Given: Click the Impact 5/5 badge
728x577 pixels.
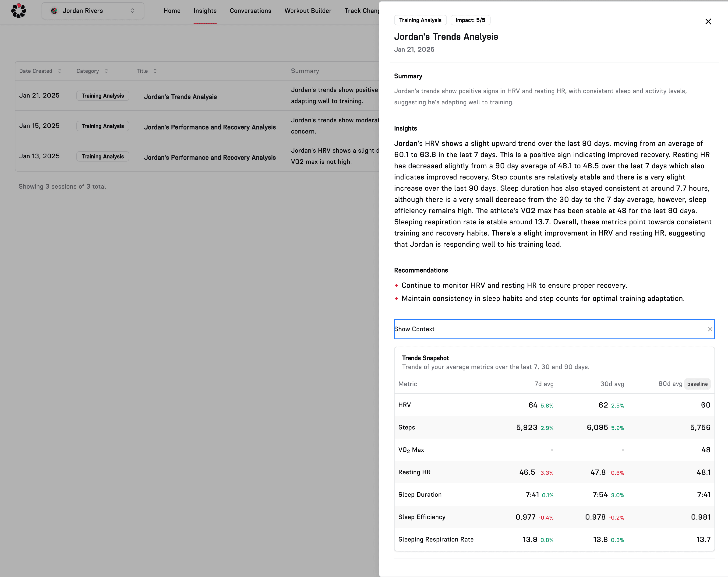Looking at the screenshot, I should coord(470,20).
